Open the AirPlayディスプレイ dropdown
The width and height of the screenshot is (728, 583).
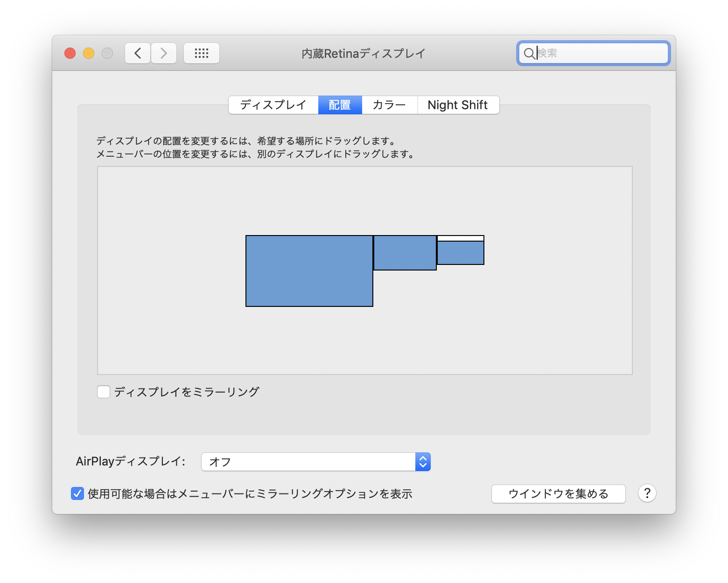coord(316,462)
